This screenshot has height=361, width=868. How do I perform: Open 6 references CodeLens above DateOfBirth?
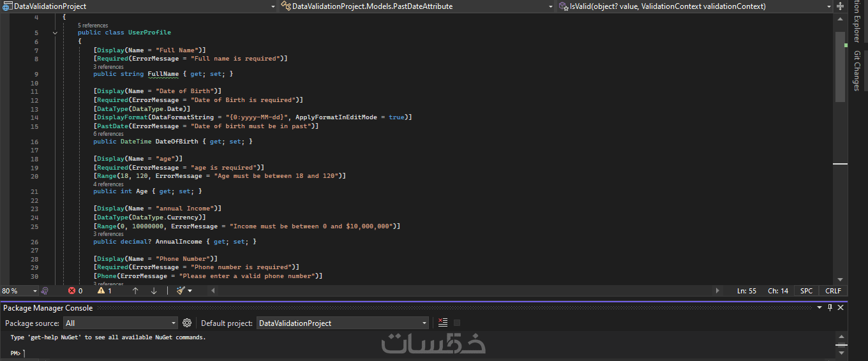[108, 134]
